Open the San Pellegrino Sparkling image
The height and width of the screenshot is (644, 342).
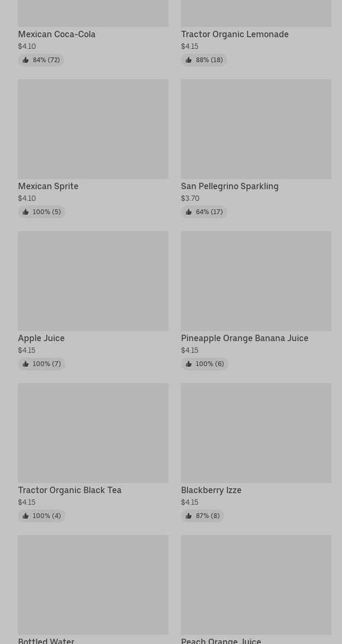click(x=256, y=129)
